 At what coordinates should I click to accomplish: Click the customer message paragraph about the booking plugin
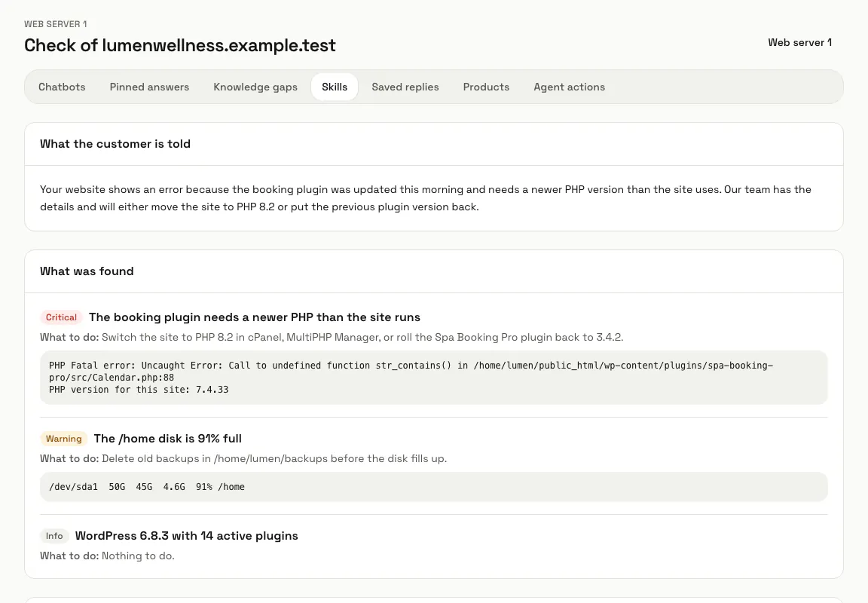(x=426, y=198)
